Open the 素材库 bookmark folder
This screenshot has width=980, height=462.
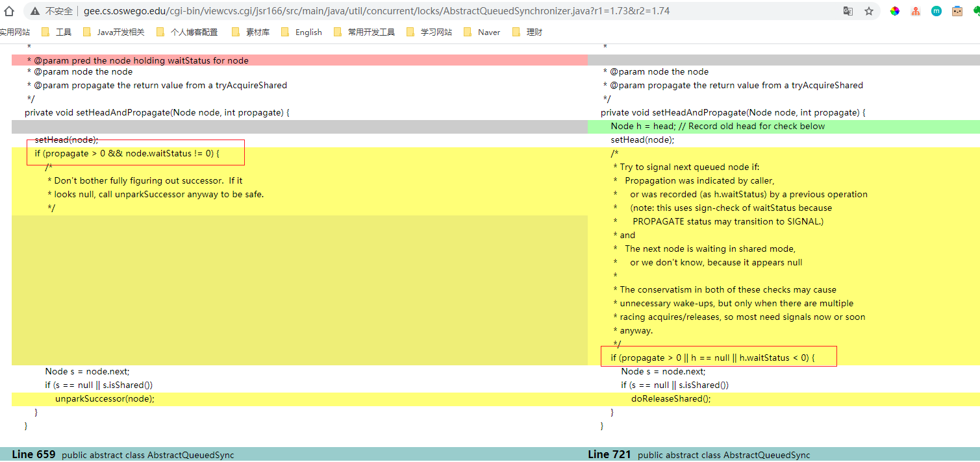coord(251,32)
